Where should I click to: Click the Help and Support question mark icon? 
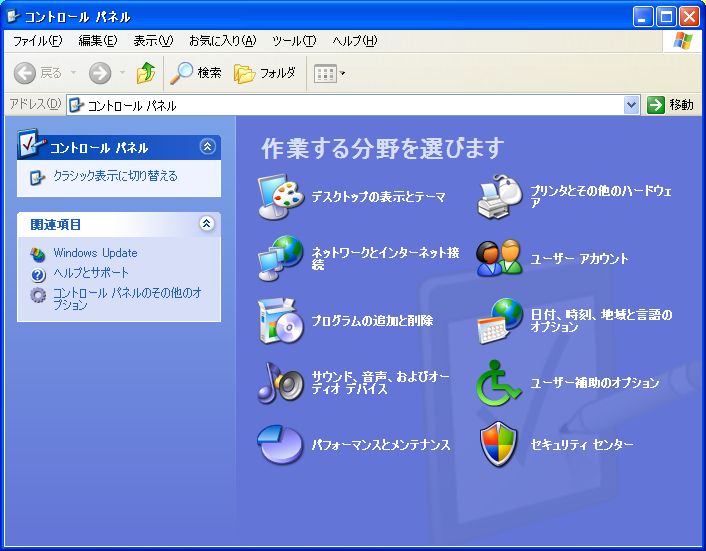pos(38,274)
